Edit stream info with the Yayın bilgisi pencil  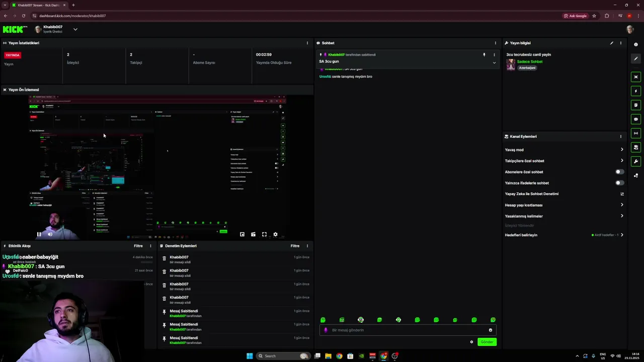tap(612, 43)
